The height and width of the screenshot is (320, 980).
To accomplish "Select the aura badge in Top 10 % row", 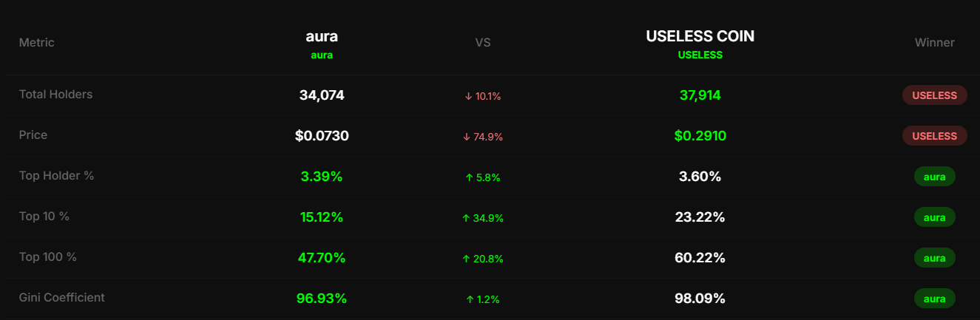I will pyautogui.click(x=934, y=217).
